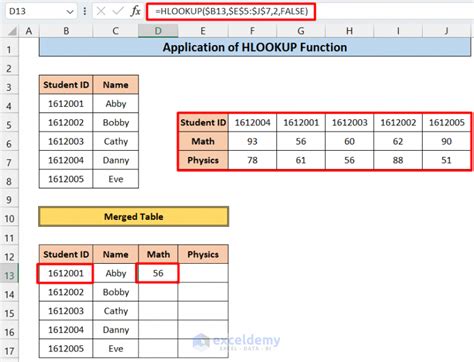Click 'Name' header in merged table

click(116, 254)
